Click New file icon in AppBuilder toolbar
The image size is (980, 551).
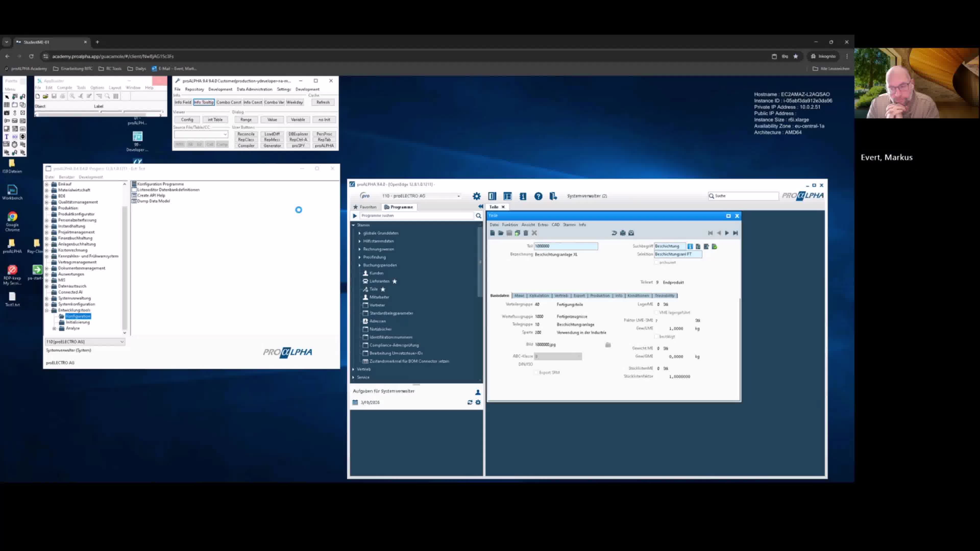tap(38, 96)
